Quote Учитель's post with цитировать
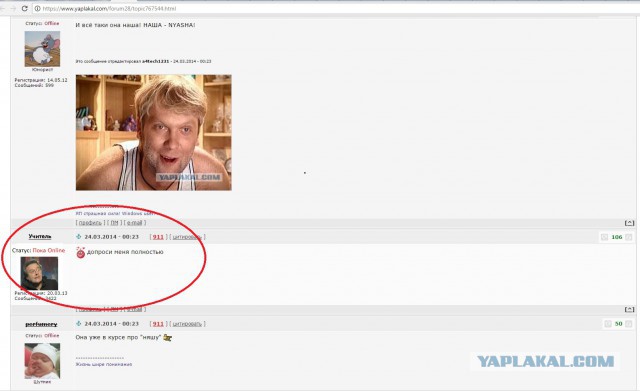 tap(187, 237)
